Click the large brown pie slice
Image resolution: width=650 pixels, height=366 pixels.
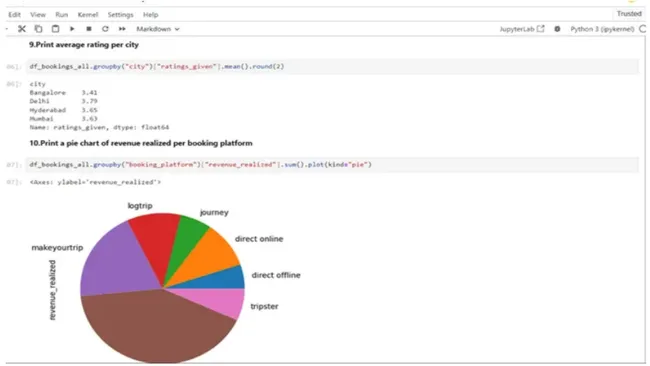tap(153, 327)
